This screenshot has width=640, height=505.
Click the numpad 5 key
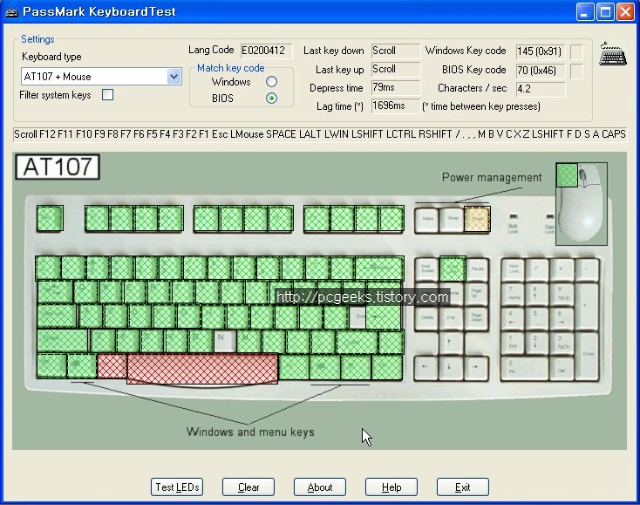tap(537, 318)
